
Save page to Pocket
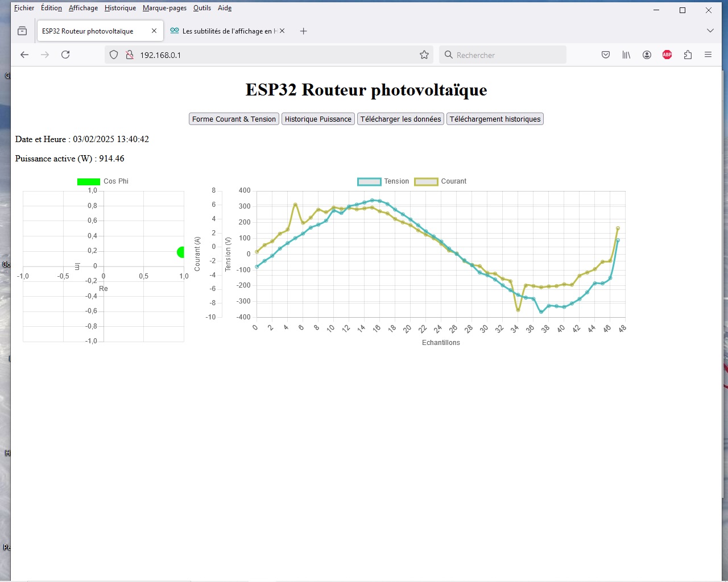coord(606,55)
